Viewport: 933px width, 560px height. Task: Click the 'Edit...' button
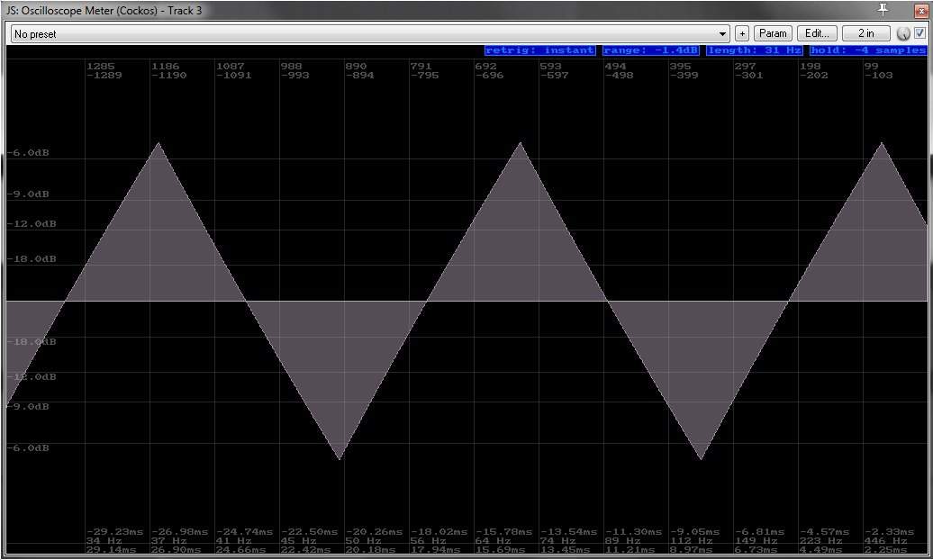pos(817,33)
